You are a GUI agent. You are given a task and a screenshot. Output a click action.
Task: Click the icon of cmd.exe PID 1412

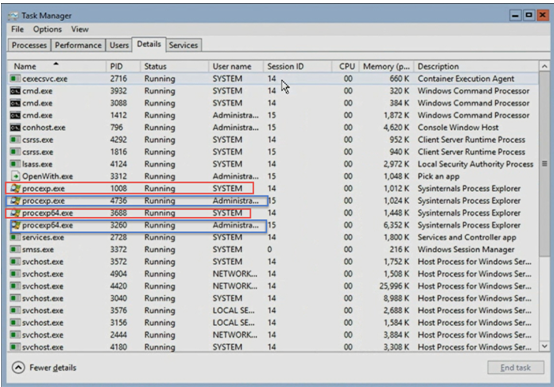[x=15, y=115]
